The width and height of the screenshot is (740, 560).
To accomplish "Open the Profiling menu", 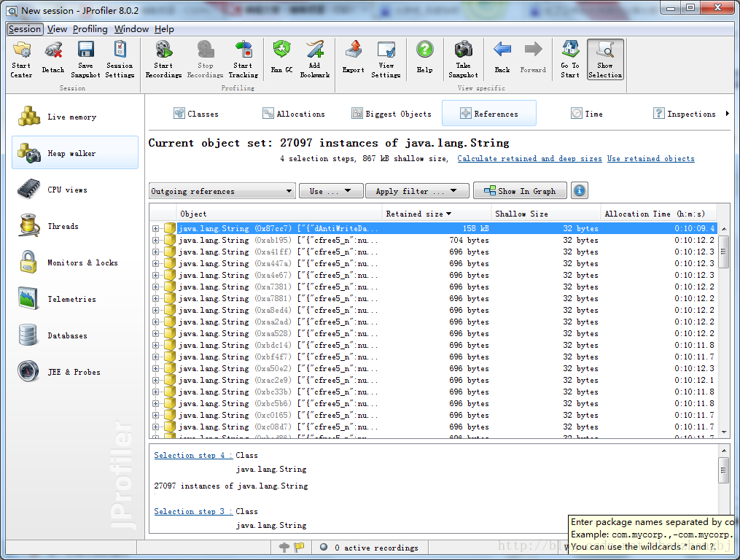I will (x=90, y=29).
